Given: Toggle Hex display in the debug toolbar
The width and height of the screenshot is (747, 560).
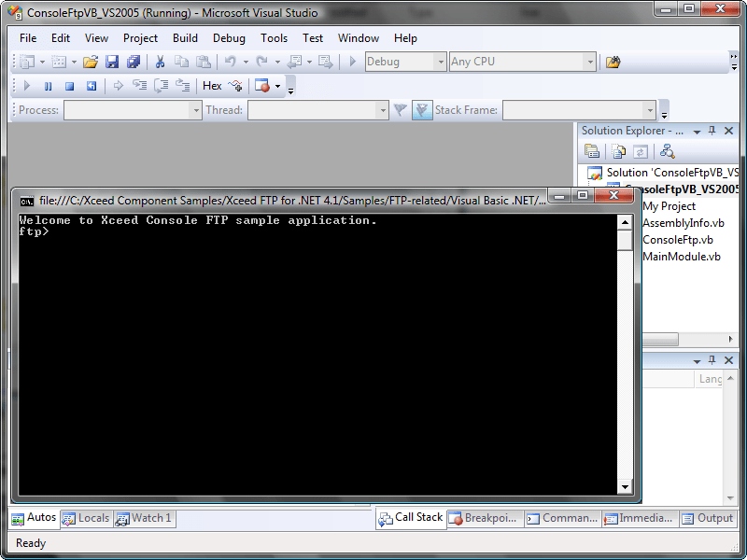Looking at the screenshot, I should click(212, 85).
